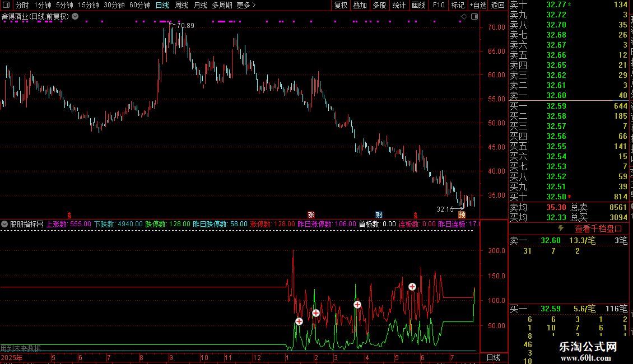Click the 跌停数: 128.00 indicator value
The width and height of the screenshot is (633, 364).
click(x=167, y=224)
